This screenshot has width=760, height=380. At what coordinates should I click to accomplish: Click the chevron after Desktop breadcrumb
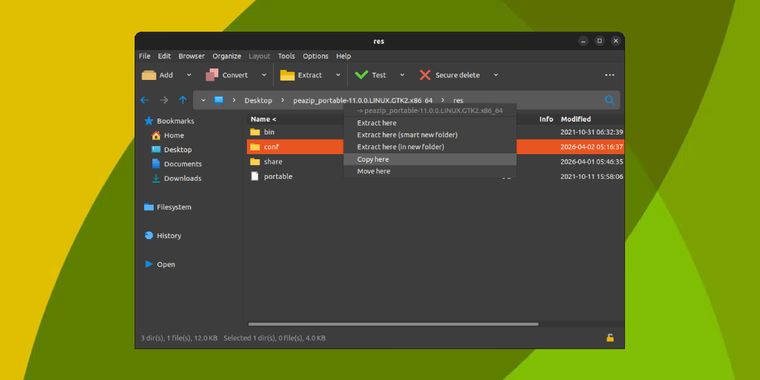coord(283,100)
